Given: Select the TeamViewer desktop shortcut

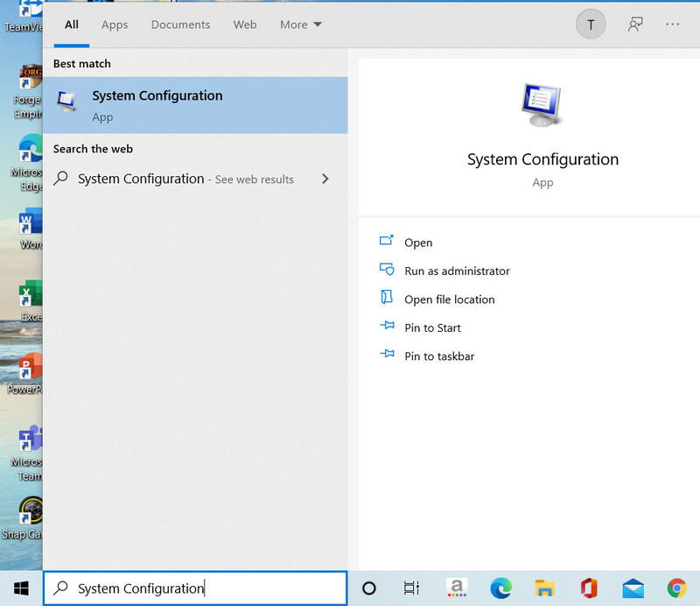Looking at the screenshot, I should [x=24, y=17].
